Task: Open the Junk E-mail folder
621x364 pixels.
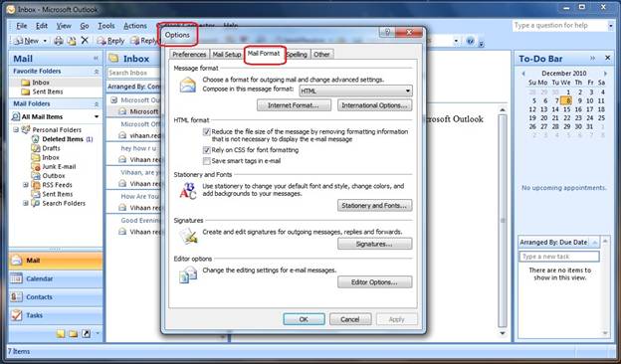Action: [59, 166]
